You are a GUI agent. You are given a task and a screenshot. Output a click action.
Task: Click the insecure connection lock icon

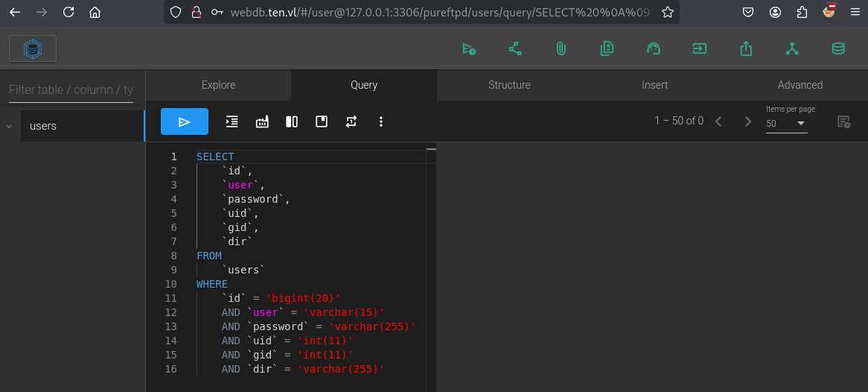(x=196, y=12)
